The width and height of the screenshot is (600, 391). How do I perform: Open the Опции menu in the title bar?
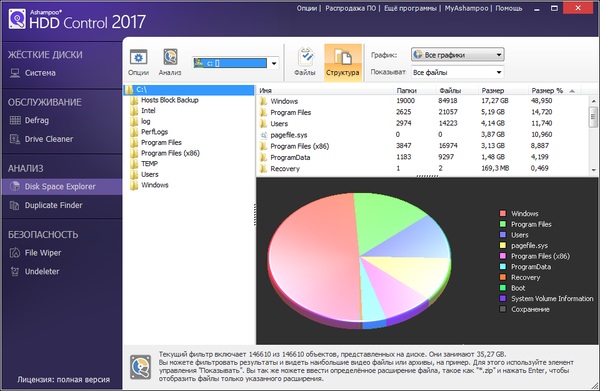coord(307,8)
